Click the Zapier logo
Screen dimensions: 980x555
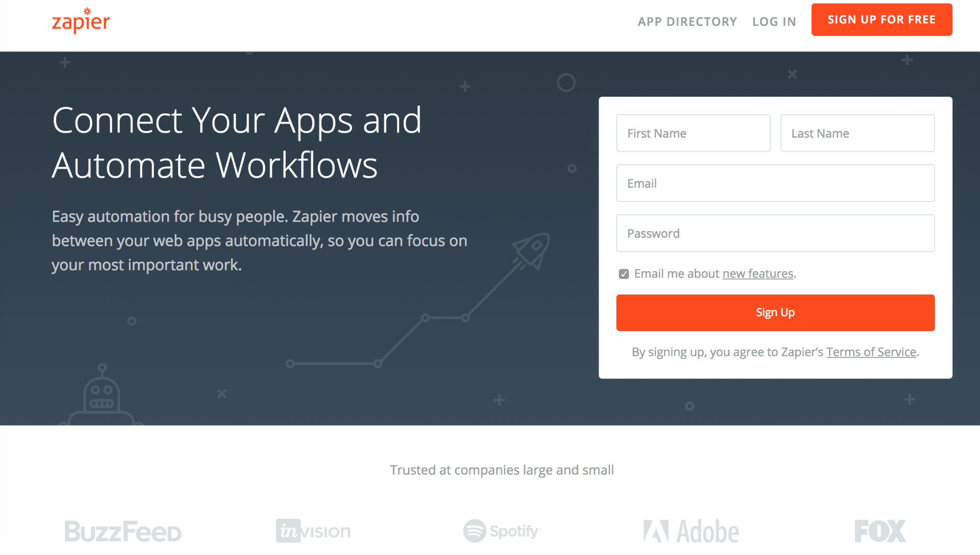[81, 21]
